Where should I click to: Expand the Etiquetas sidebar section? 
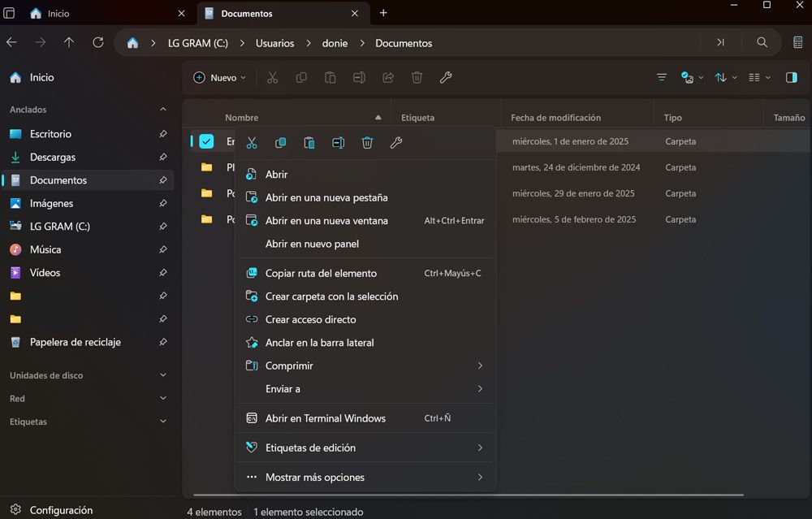[x=162, y=422]
